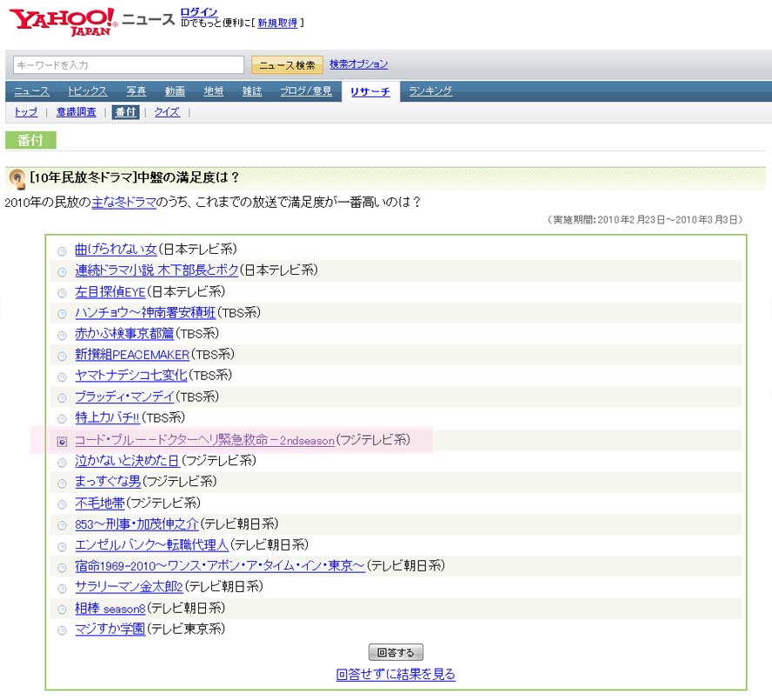Screen dimensions: 772x700
Task: Open the ブラッディ・マンデイ link
Action: 124,397
